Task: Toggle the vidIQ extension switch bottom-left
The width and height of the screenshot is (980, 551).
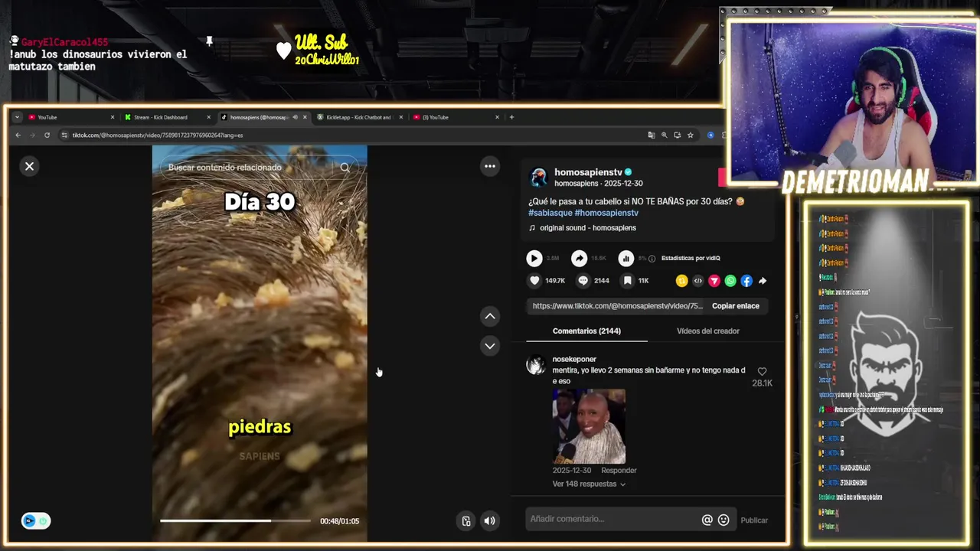Action: click(x=36, y=521)
